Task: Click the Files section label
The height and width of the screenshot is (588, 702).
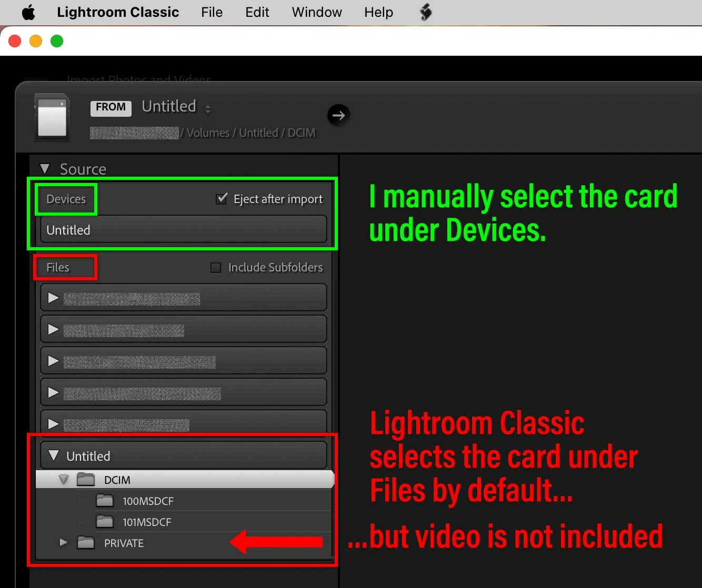Action: pos(58,268)
